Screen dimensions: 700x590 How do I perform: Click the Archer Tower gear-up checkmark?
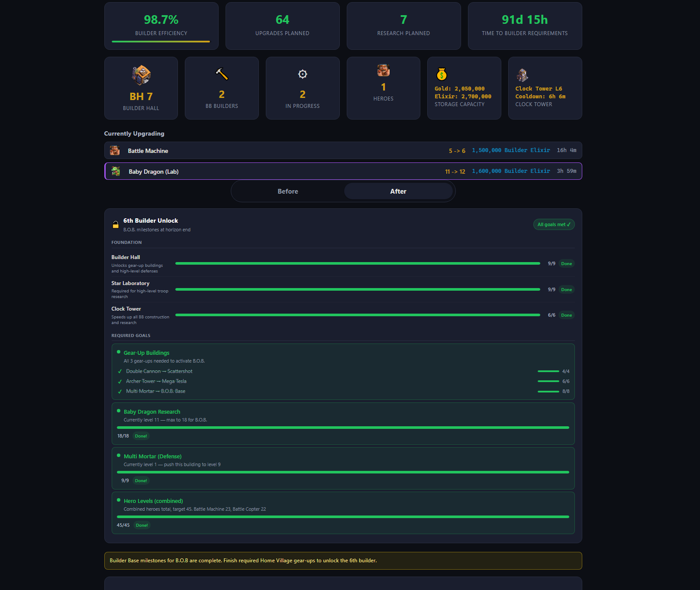pyautogui.click(x=120, y=382)
